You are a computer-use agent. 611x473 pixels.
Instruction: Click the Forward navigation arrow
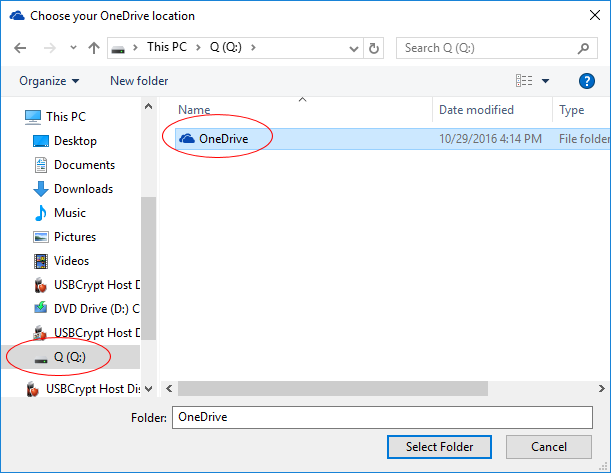(49, 48)
